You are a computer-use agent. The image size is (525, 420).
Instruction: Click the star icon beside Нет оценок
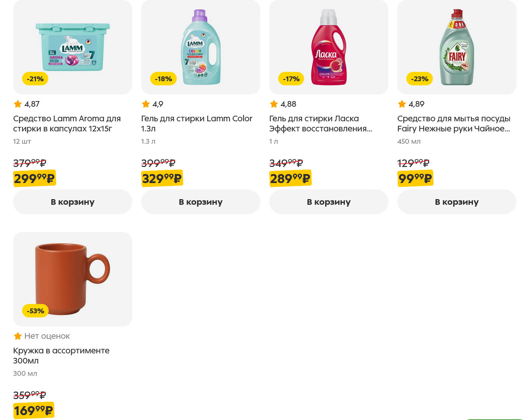tap(18, 336)
